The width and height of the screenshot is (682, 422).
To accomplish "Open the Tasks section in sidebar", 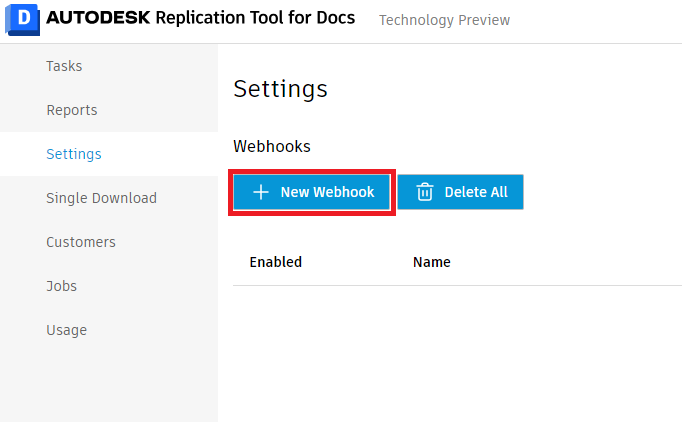I will [64, 66].
